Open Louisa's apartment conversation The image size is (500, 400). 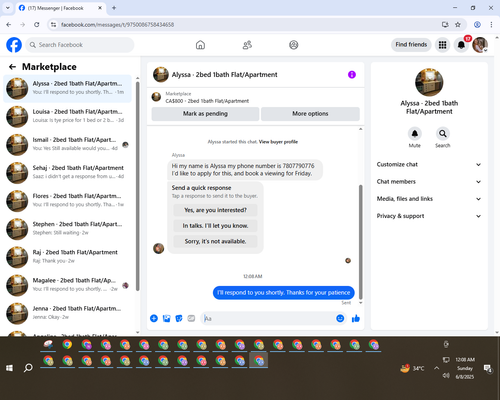[68, 117]
